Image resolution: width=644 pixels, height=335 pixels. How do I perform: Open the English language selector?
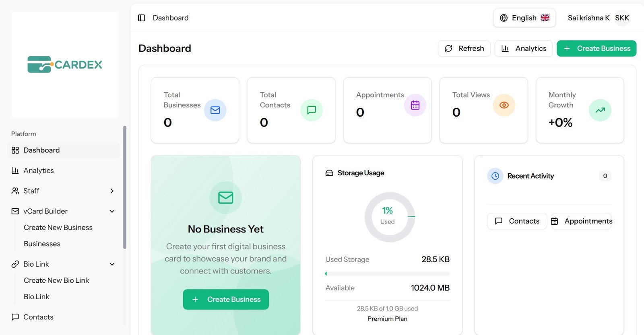524,18
